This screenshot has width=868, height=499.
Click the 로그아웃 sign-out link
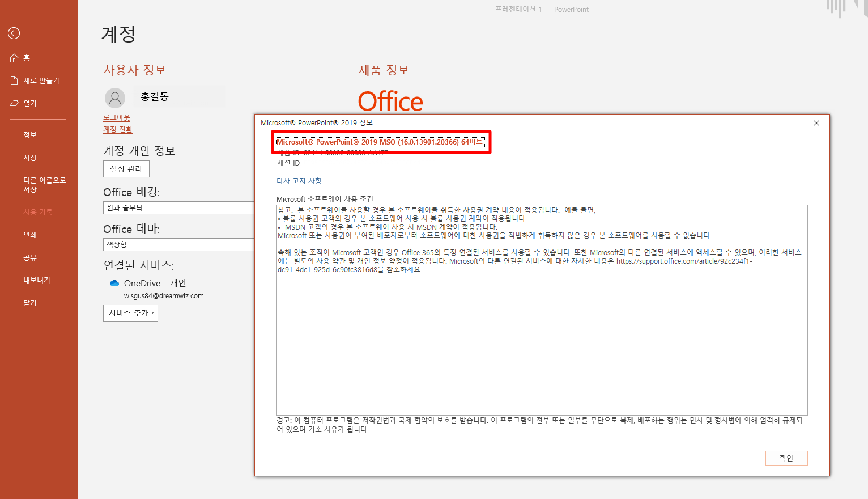click(117, 117)
